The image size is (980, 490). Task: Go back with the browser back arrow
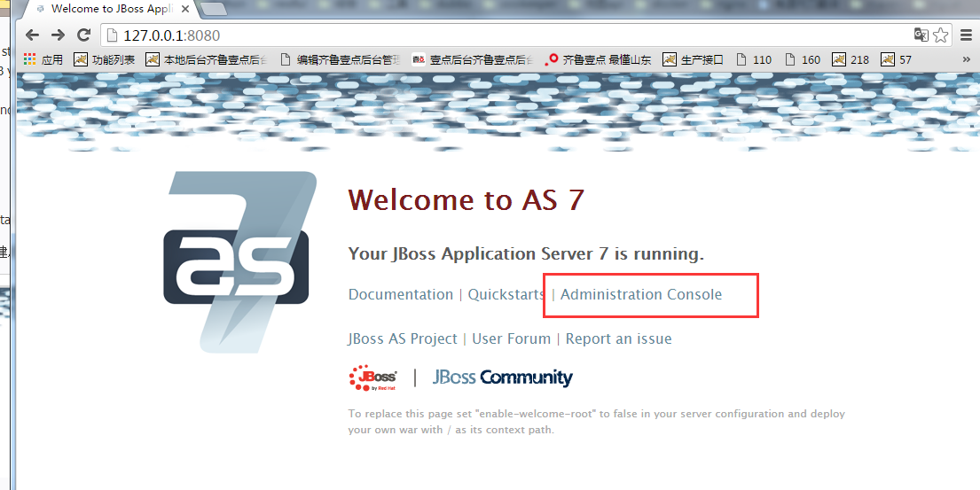(x=32, y=35)
